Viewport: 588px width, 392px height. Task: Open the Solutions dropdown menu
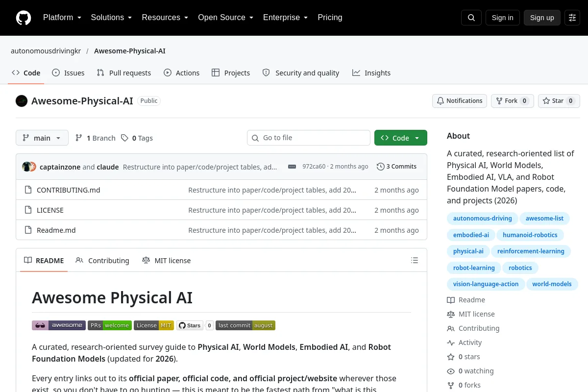[111, 18]
